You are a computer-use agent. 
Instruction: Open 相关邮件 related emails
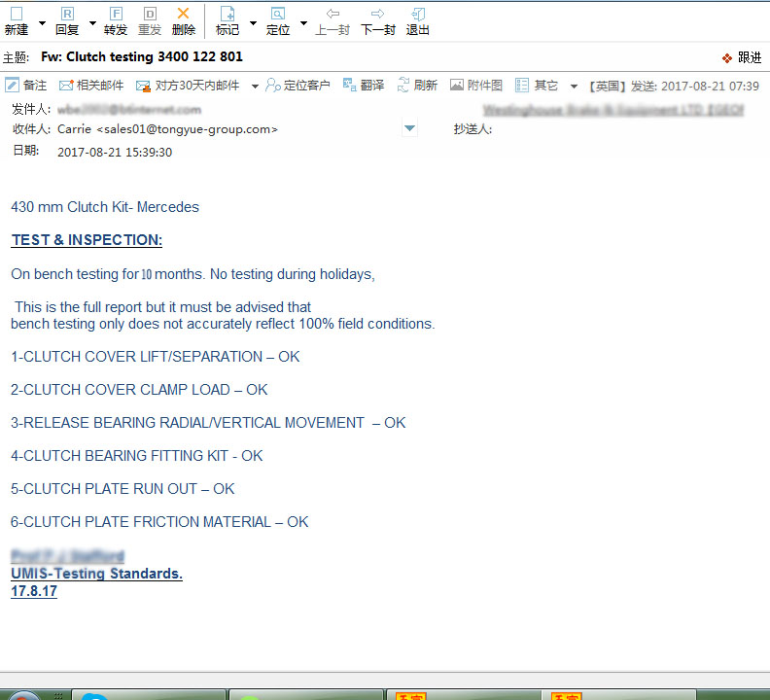coord(91,86)
